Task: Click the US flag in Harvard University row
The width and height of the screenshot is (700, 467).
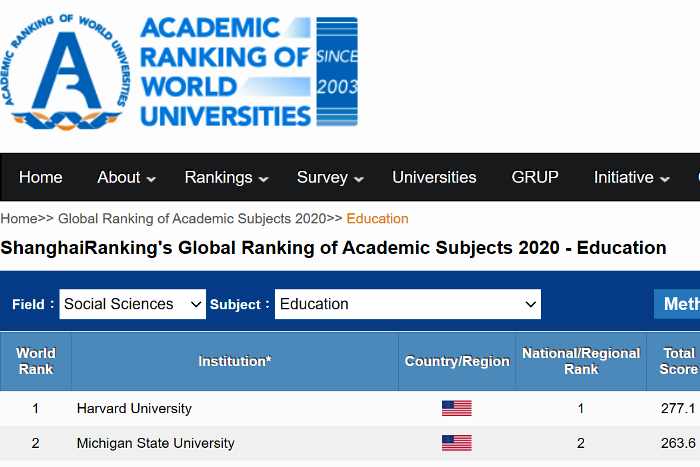Action: 456,408
